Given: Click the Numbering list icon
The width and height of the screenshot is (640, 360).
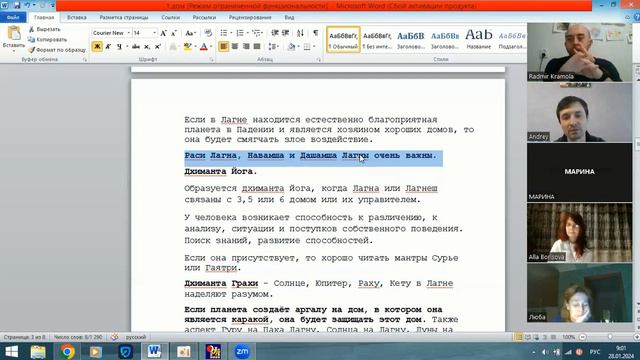Looking at the screenshot, I should [240, 33].
